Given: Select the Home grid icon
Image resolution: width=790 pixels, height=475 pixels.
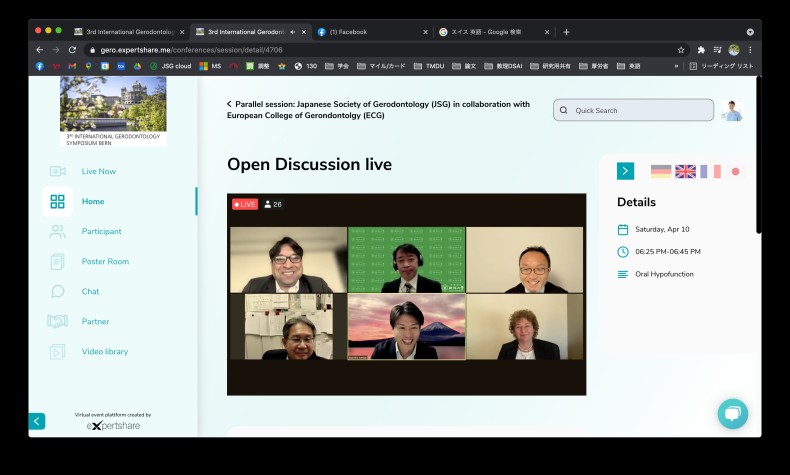Looking at the screenshot, I should 57,201.
